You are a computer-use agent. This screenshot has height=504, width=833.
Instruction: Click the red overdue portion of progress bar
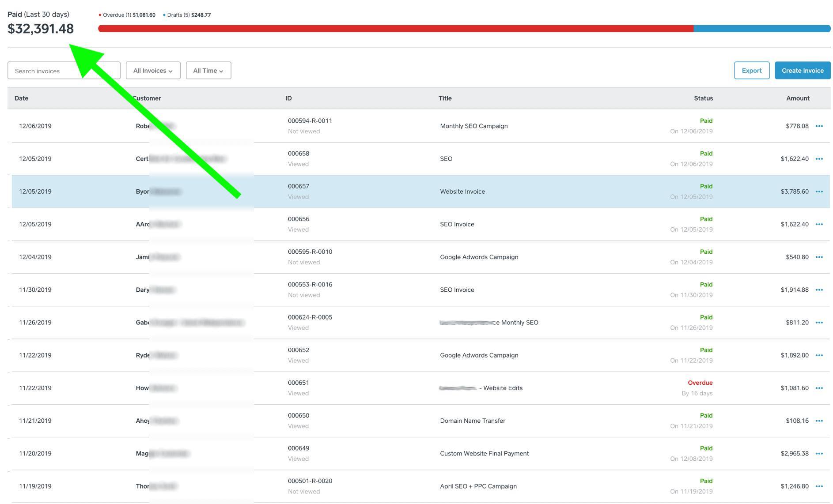click(x=395, y=29)
